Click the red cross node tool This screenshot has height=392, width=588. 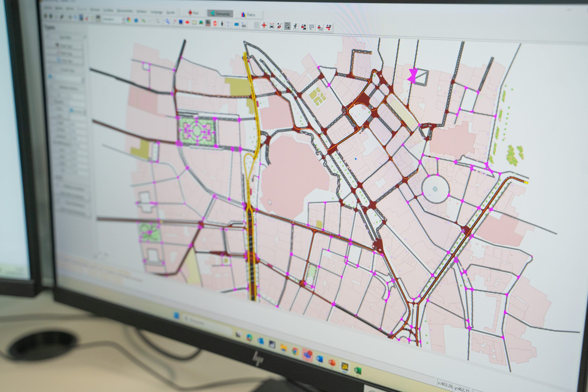[x=264, y=25]
